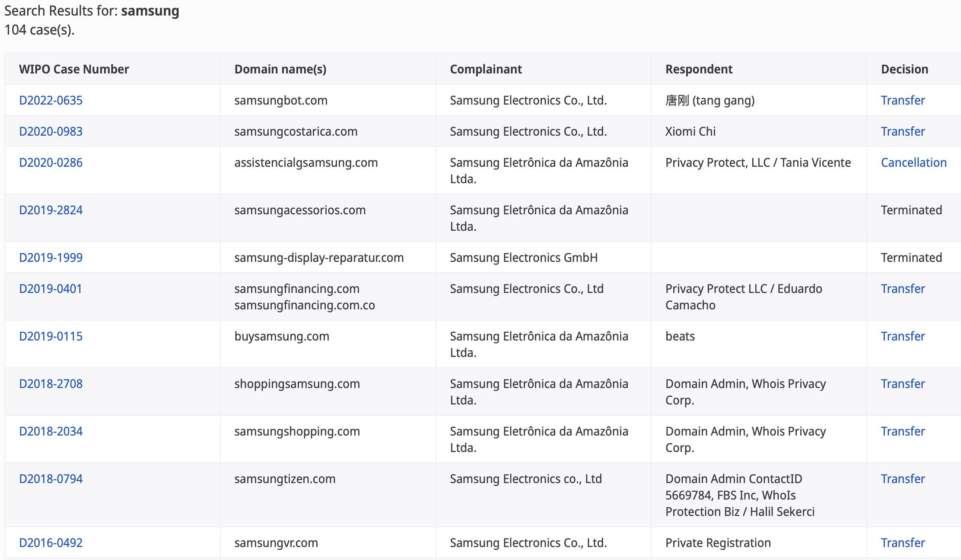Viewport: 961px width, 560px height.
Task: Click respondent beats
Action: tap(680, 336)
